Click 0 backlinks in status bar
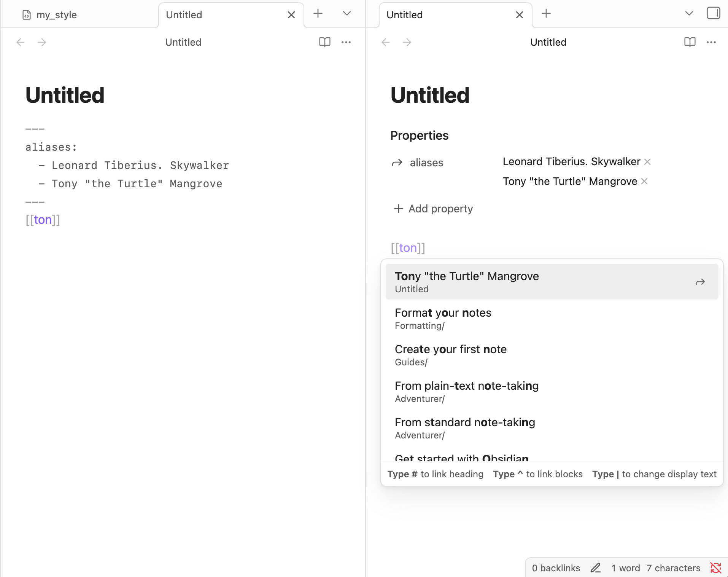Image resolution: width=728 pixels, height=577 pixels. pyautogui.click(x=556, y=568)
